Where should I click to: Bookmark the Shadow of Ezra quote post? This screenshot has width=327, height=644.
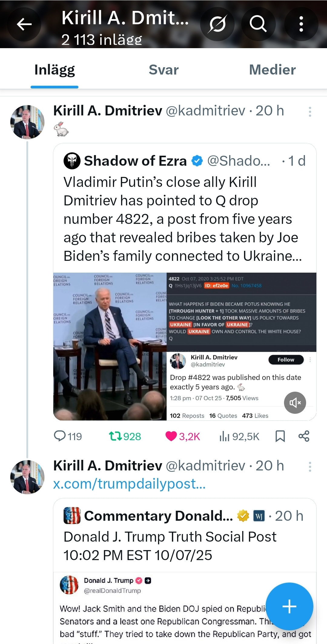[280, 436]
